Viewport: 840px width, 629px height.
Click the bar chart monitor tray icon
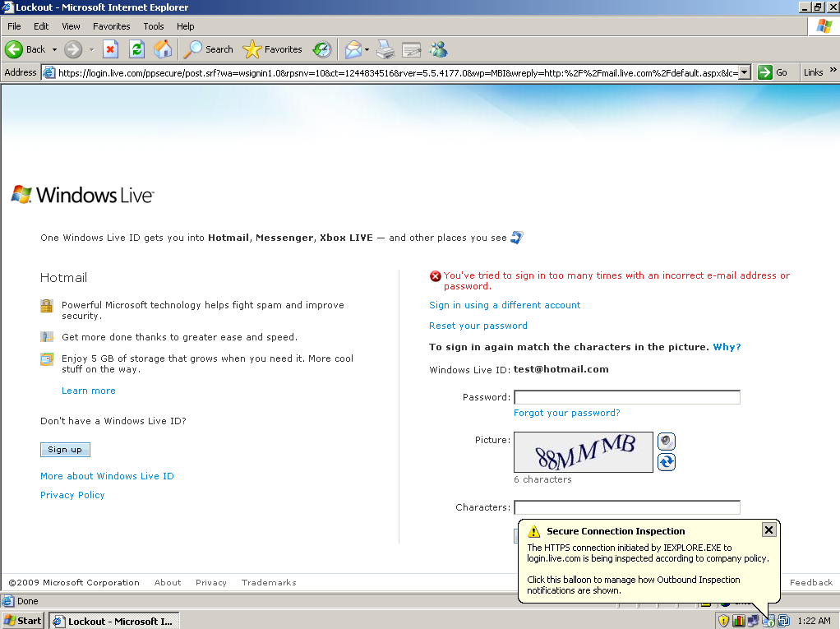coord(739,621)
